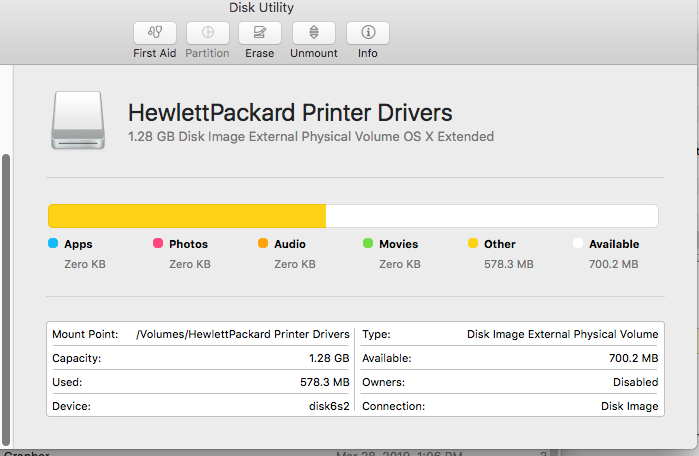The width and height of the screenshot is (699, 456).
Task: Click Zero KB under Movies
Action: click(x=400, y=264)
